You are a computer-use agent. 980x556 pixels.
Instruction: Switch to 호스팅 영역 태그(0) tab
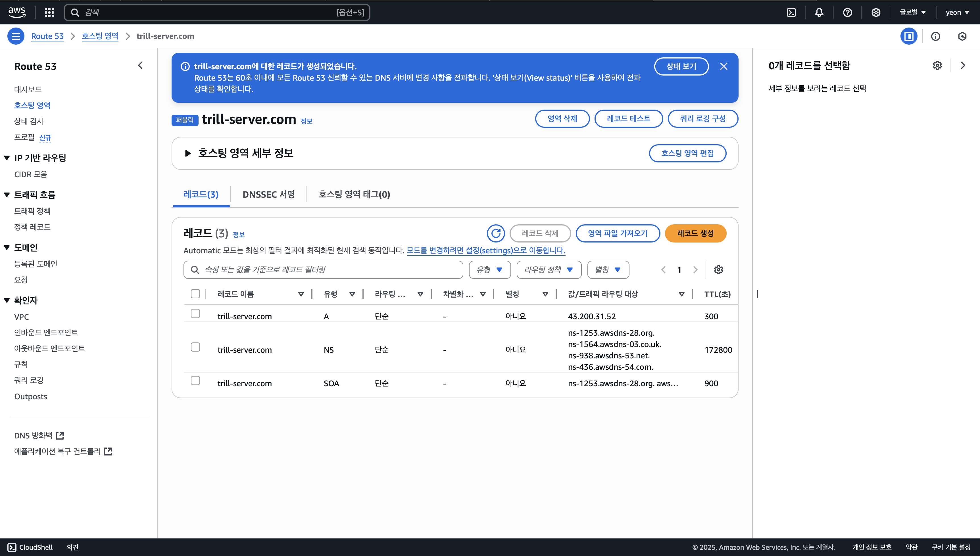(x=354, y=194)
